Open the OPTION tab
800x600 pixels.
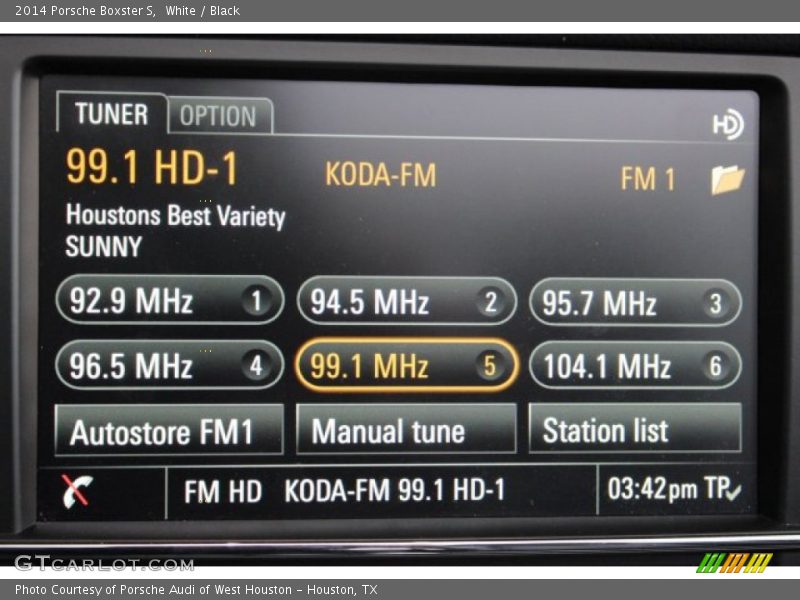point(219,116)
